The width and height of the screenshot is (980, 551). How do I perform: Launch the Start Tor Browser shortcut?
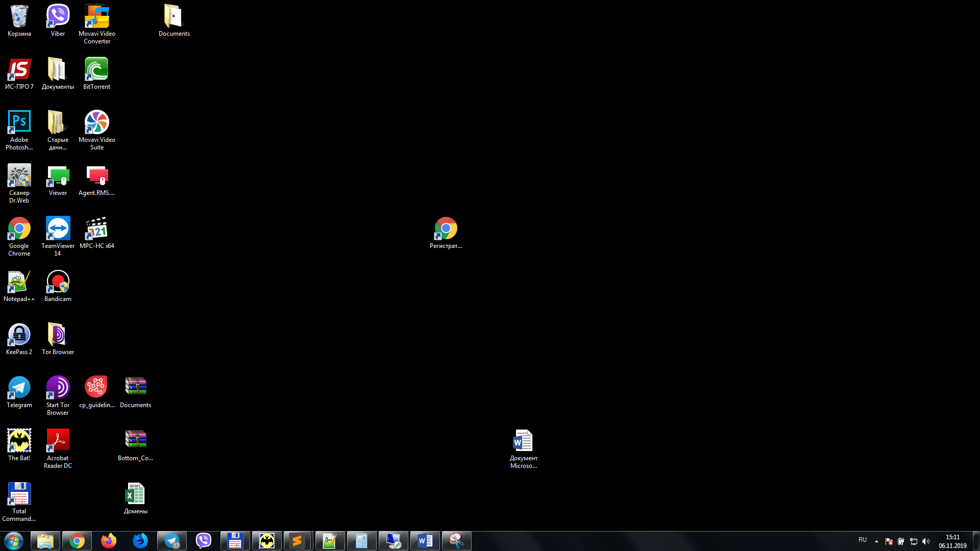[x=58, y=395]
